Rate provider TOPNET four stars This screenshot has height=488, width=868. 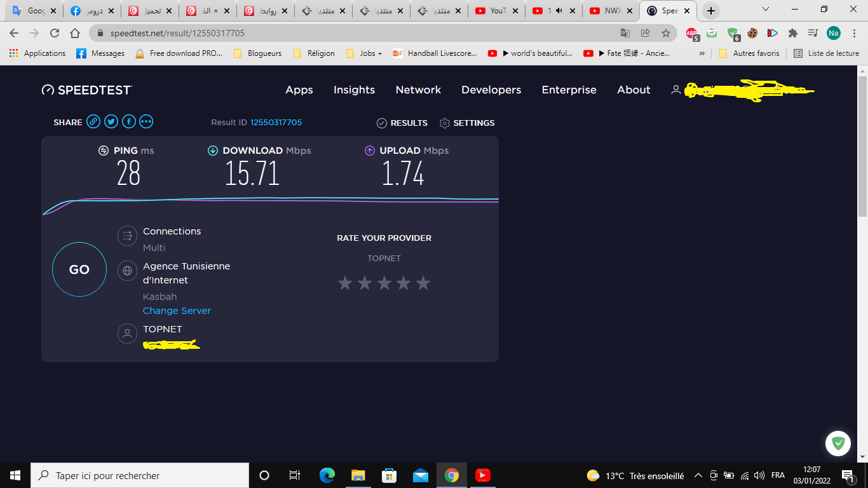[403, 283]
